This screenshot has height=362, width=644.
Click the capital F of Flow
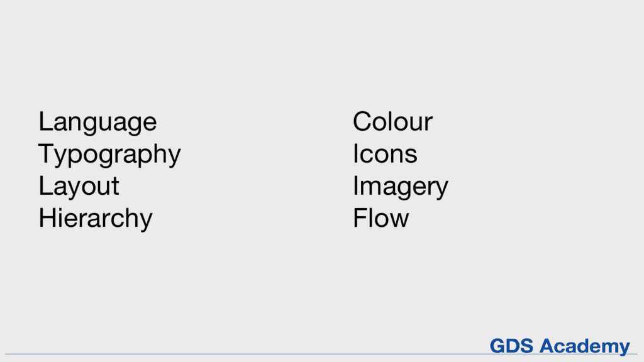click(361, 217)
